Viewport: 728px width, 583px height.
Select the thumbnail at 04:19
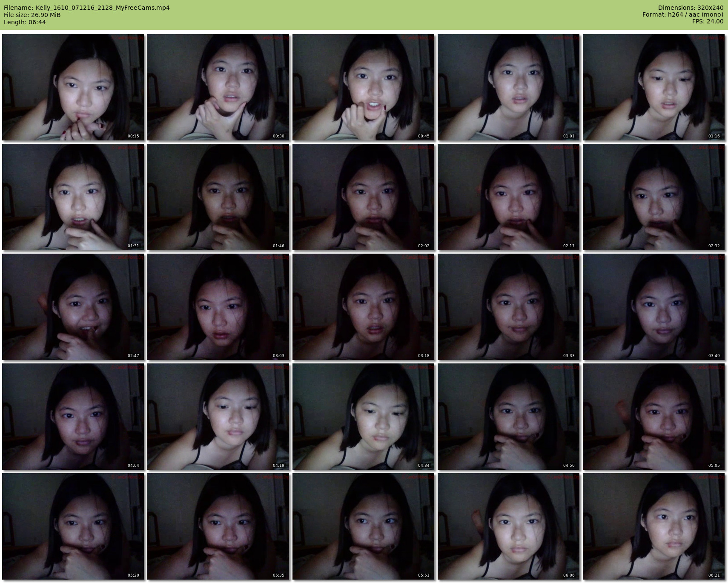click(218, 417)
